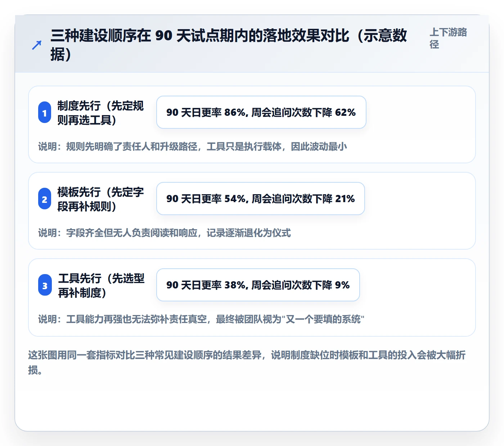Click the note starting 说明：字段齐全但无人负责

165,233
